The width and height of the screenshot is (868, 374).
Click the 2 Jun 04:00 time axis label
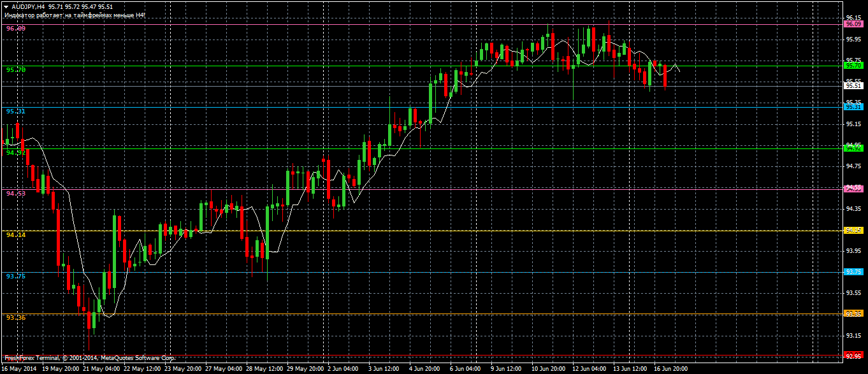pyautogui.click(x=344, y=369)
